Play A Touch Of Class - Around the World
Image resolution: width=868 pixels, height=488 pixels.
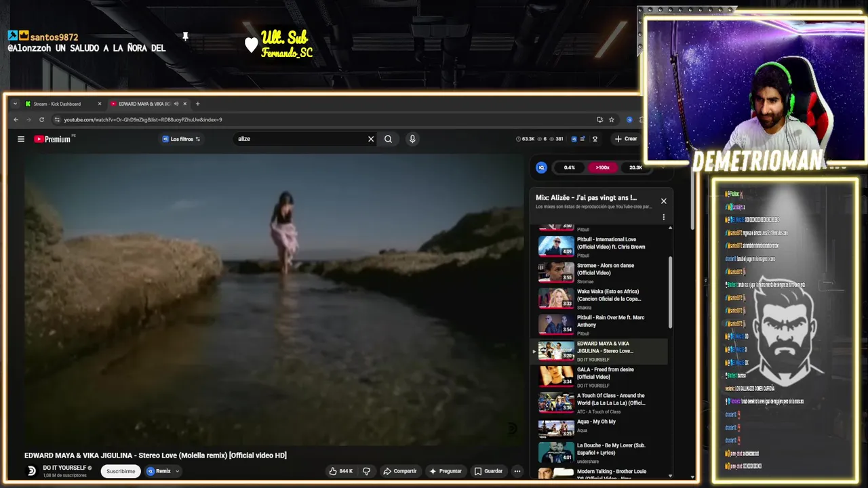click(x=601, y=403)
